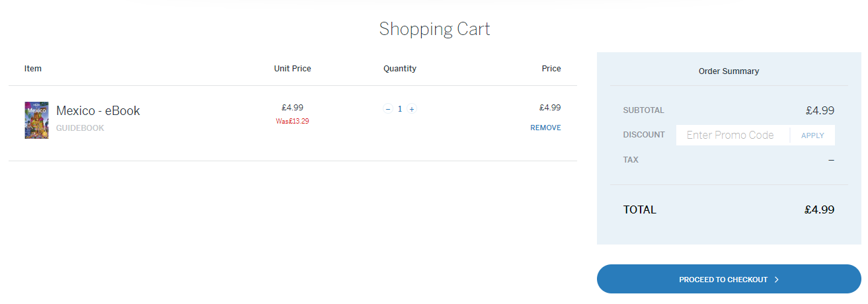
Task: Click the Mexico guidebook cover thumbnail
Action: [36, 120]
